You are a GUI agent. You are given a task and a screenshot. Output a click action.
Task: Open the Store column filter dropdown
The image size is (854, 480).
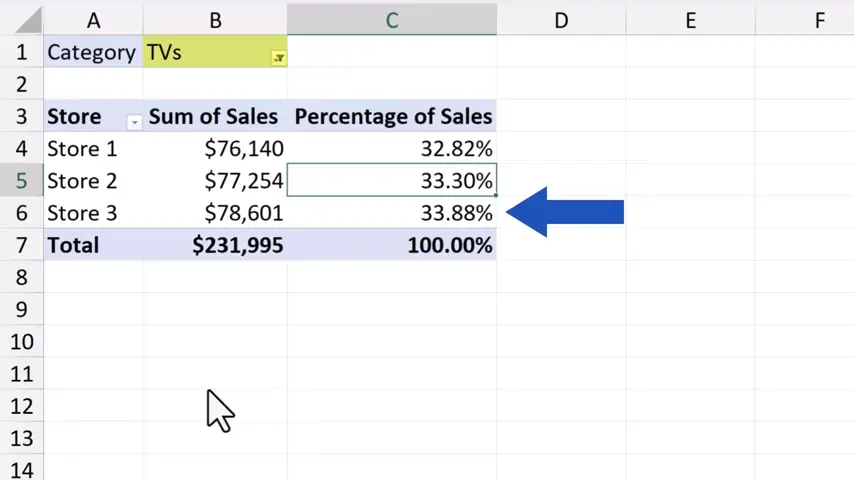[134, 121]
